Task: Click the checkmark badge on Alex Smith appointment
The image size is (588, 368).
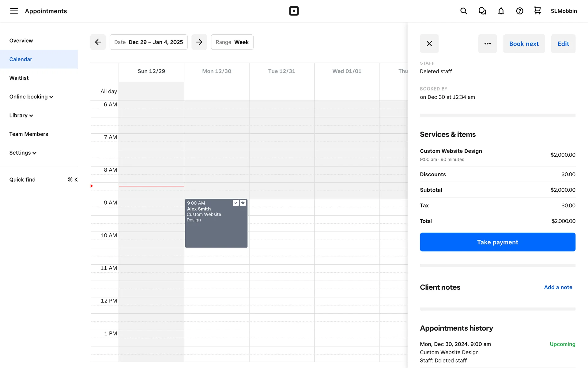Action: pyautogui.click(x=236, y=203)
